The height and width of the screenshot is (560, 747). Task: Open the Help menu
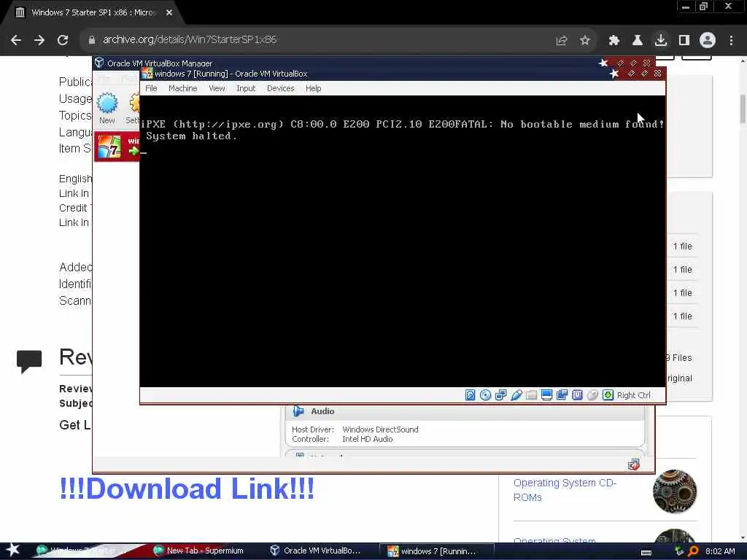[314, 88]
